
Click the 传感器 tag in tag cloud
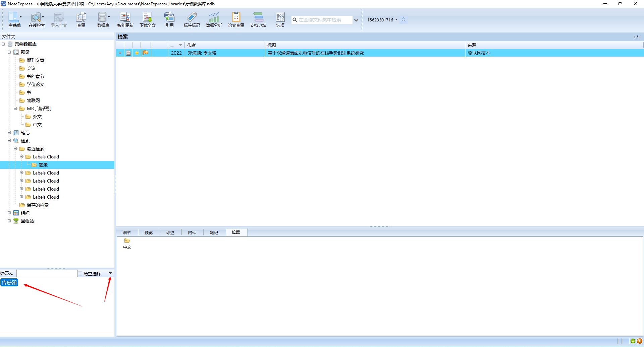point(9,283)
